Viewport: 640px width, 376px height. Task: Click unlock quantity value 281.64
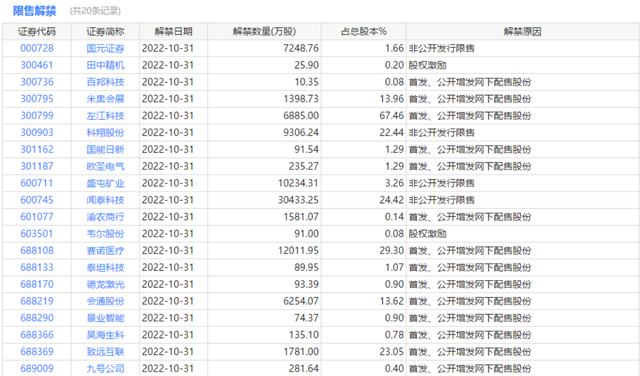coord(304,368)
